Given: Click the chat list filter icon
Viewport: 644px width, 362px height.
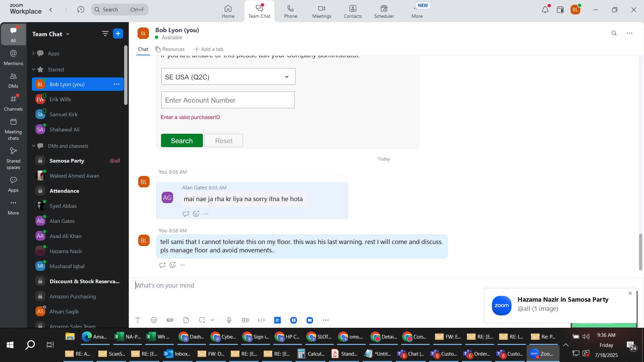Looking at the screenshot, I should [105, 34].
